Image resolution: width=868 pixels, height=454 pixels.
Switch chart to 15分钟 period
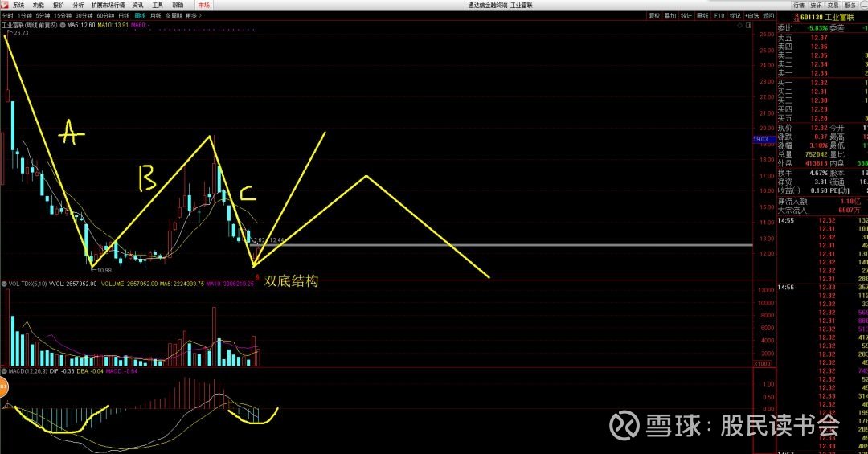click(x=63, y=16)
